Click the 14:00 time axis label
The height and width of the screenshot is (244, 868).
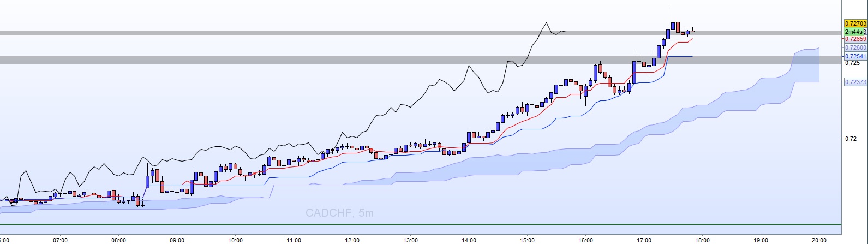pos(469,240)
